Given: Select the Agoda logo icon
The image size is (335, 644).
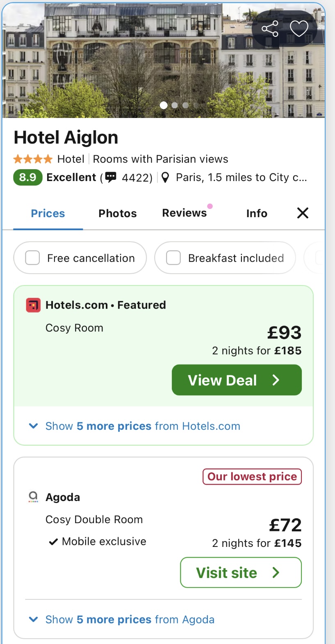Looking at the screenshot, I should [33, 497].
